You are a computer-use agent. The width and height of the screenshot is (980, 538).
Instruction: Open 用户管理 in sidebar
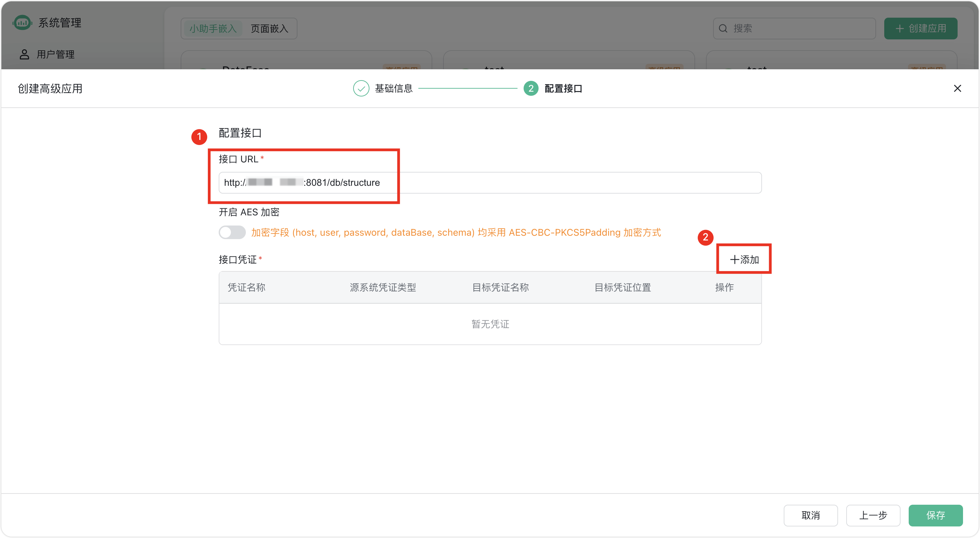55,54
